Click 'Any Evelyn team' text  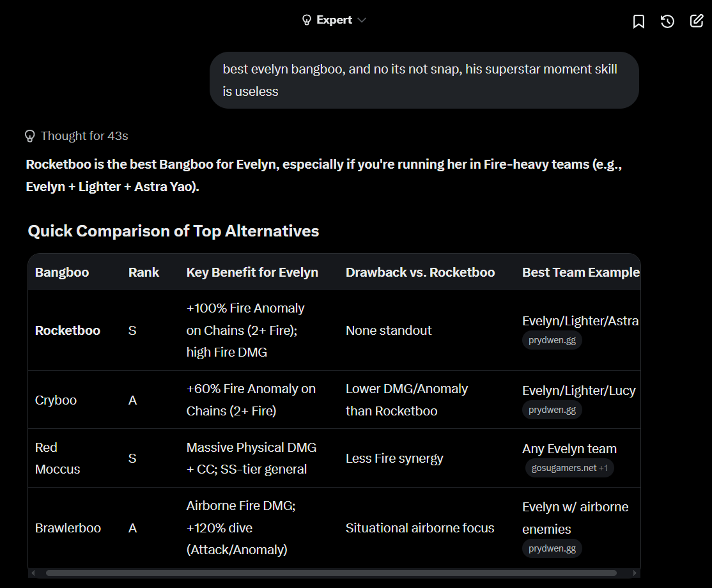pos(569,449)
